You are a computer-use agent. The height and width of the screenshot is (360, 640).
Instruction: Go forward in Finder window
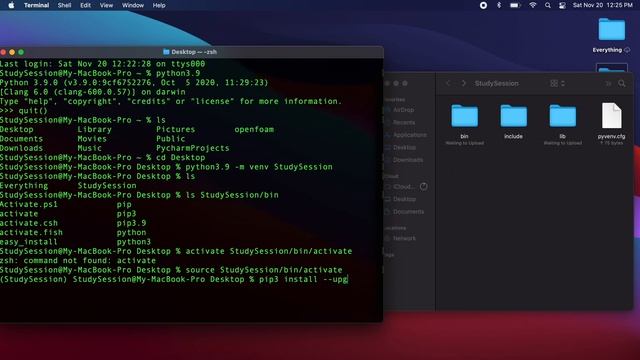tap(463, 83)
